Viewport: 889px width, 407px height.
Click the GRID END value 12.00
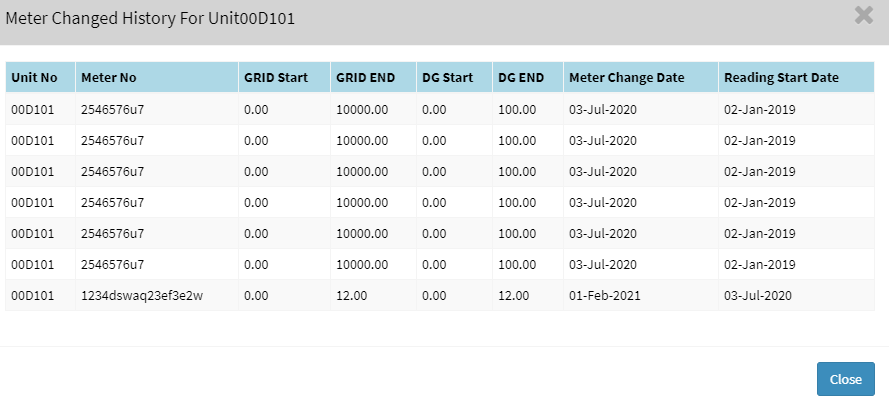point(350,296)
